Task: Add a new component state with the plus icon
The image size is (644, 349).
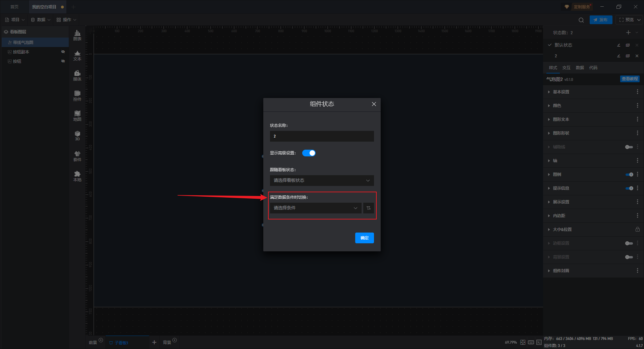Action: [628, 33]
